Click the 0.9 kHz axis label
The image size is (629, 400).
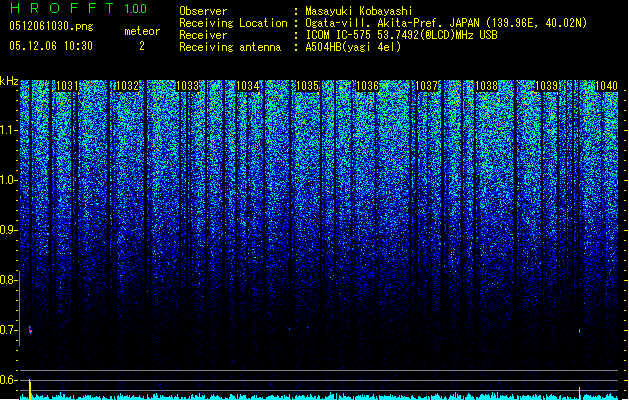(x=8, y=230)
